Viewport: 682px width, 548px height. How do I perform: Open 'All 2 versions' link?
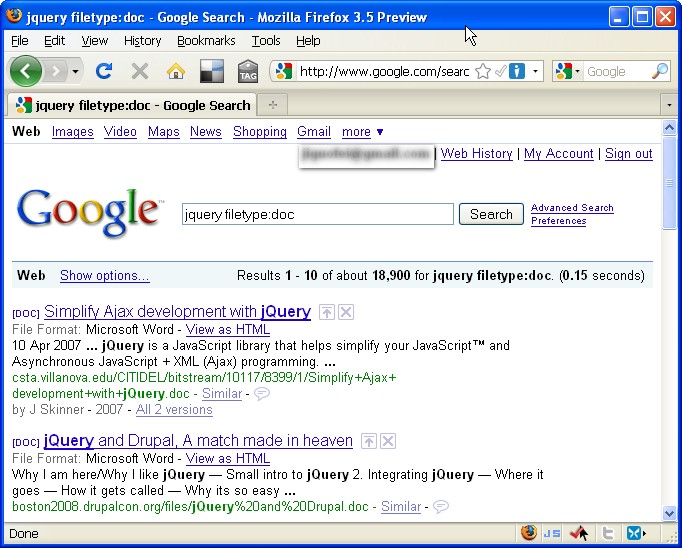174,409
